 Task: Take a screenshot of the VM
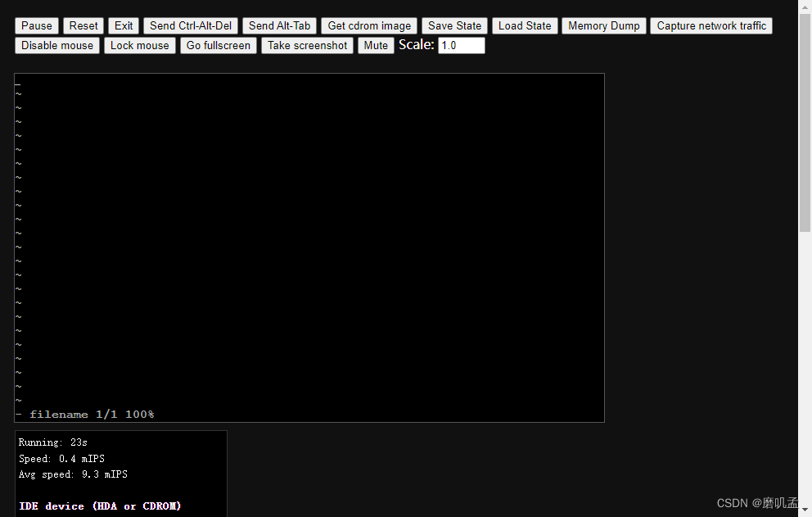click(307, 45)
